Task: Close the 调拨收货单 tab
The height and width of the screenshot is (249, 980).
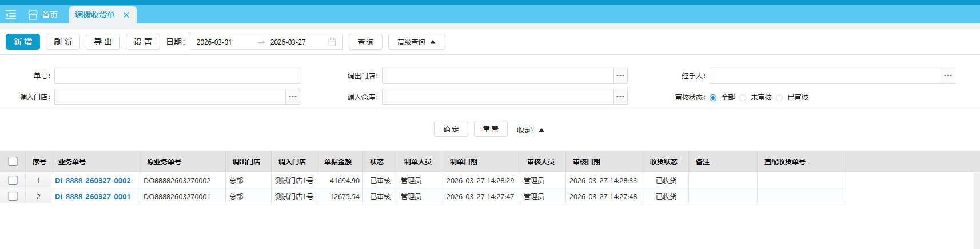Action: tap(126, 15)
